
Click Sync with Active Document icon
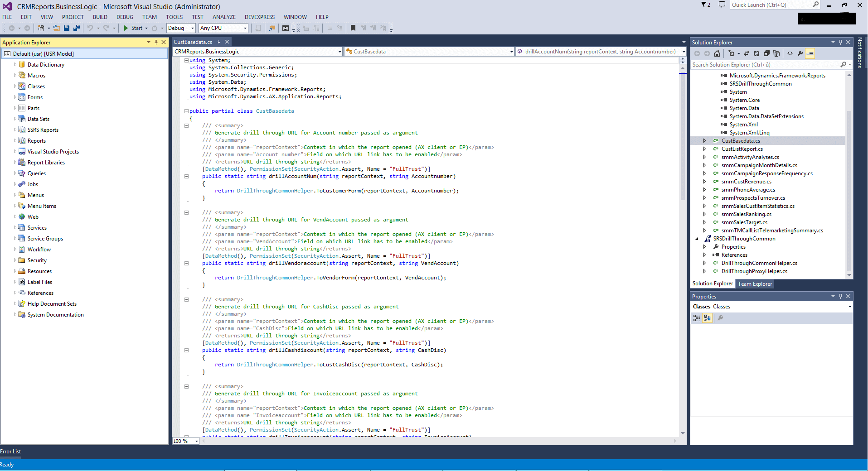[x=747, y=53]
